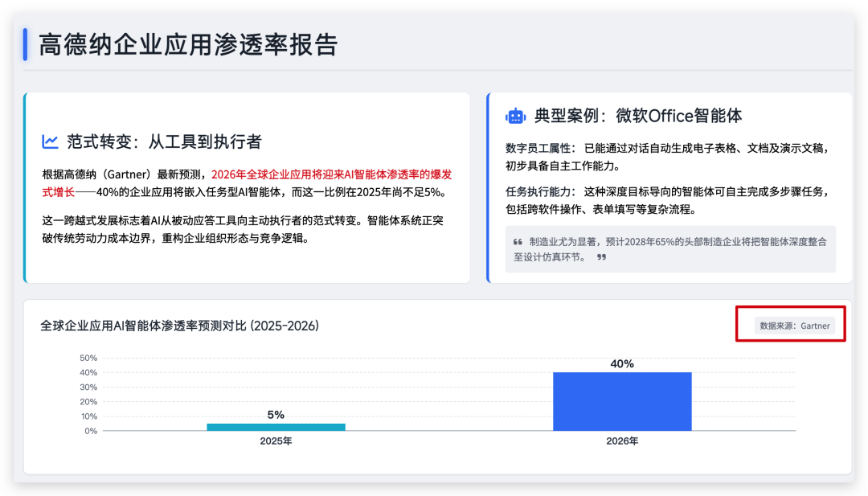
Task: Click the chart icon in the paradigm shift card header
Action: pyautogui.click(x=50, y=141)
